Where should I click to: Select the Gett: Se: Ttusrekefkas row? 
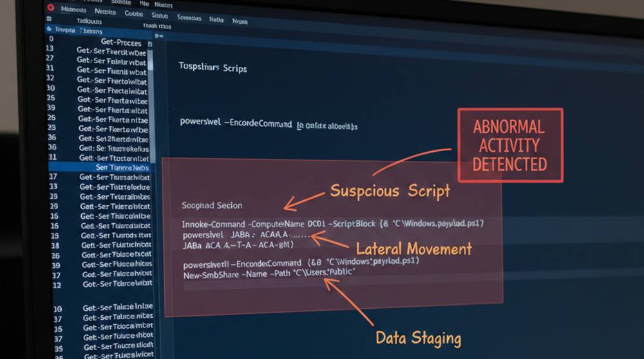(114, 149)
